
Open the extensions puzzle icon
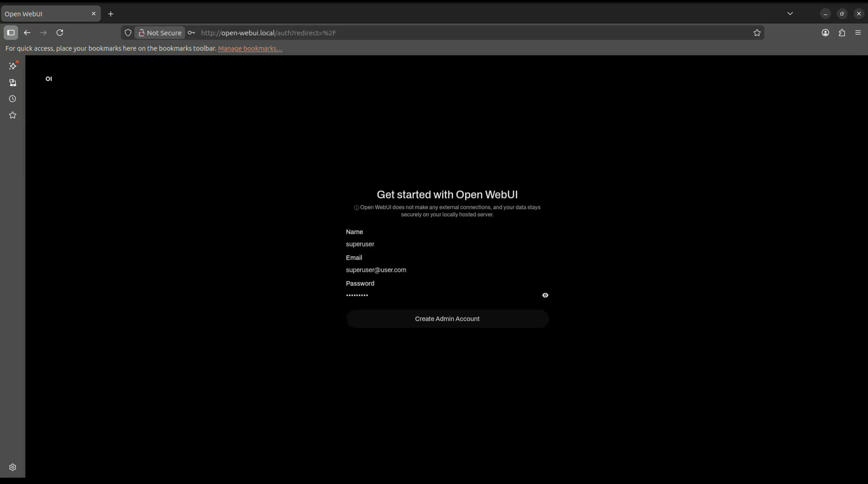(x=842, y=33)
